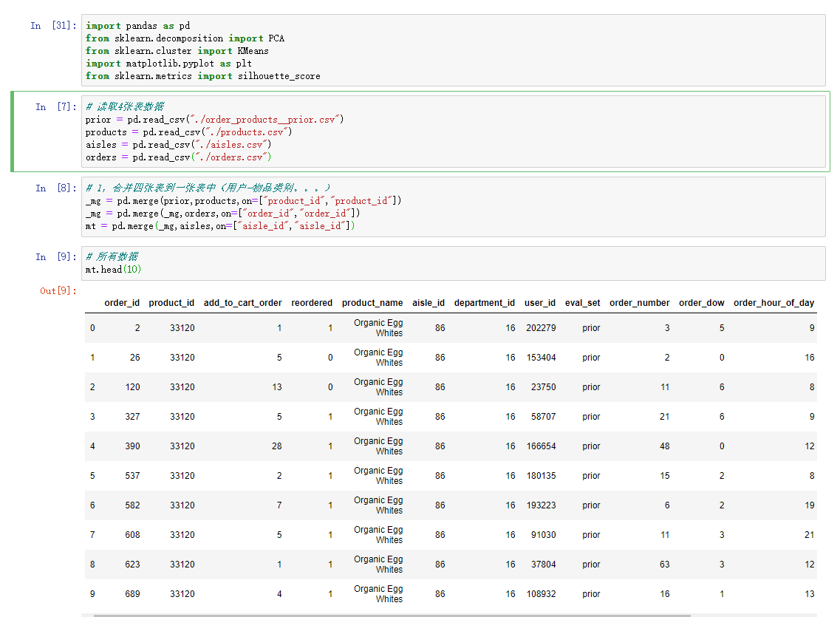The height and width of the screenshot is (617, 840).
Task: Click user_id value 193223
Action: (x=541, y=505)
